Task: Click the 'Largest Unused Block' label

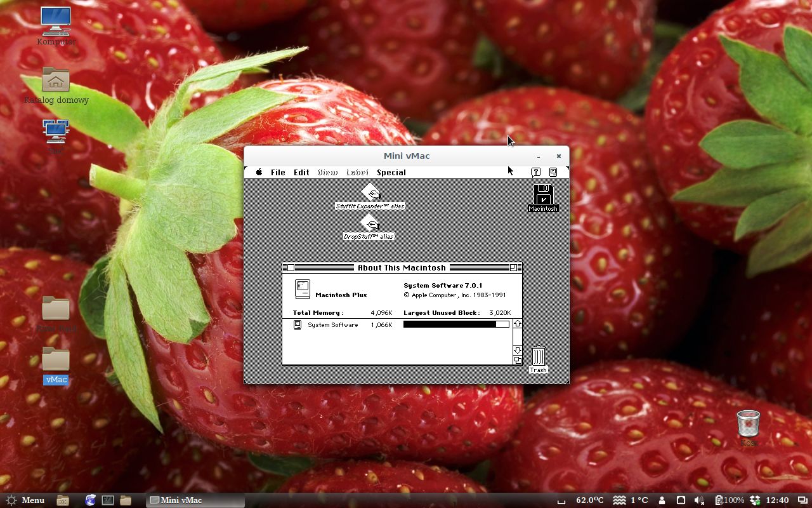Action: coord(442,312)
